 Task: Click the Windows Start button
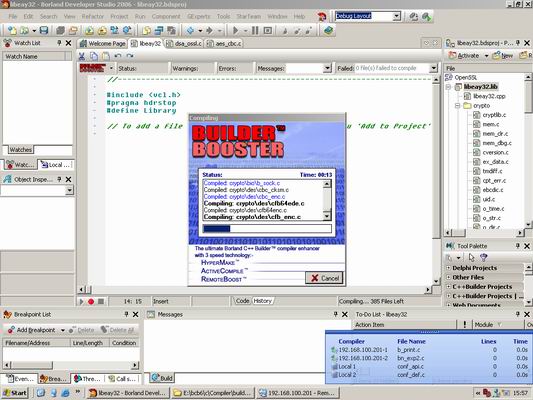[14, 393]
